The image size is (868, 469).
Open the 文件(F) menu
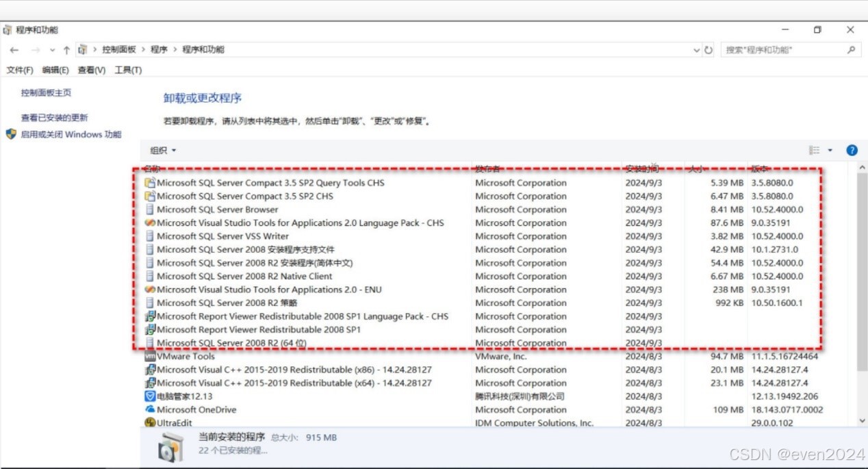point(20,70)
